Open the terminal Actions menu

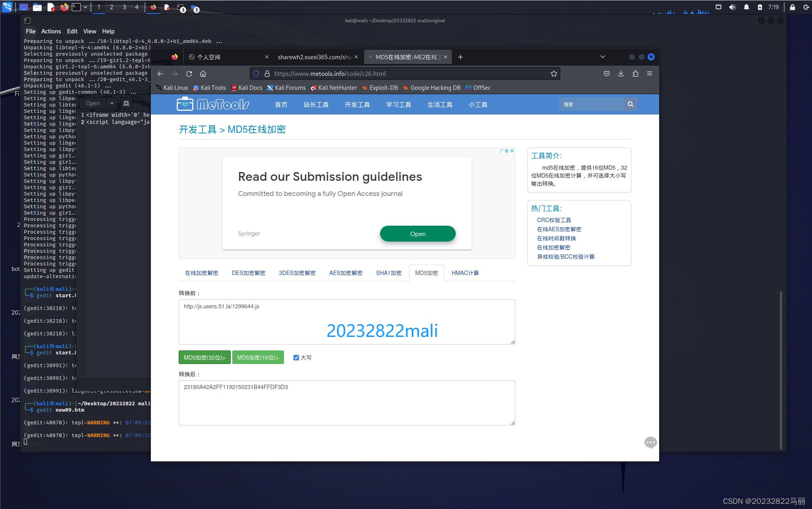pyautogui.click(x=51, y=31)
